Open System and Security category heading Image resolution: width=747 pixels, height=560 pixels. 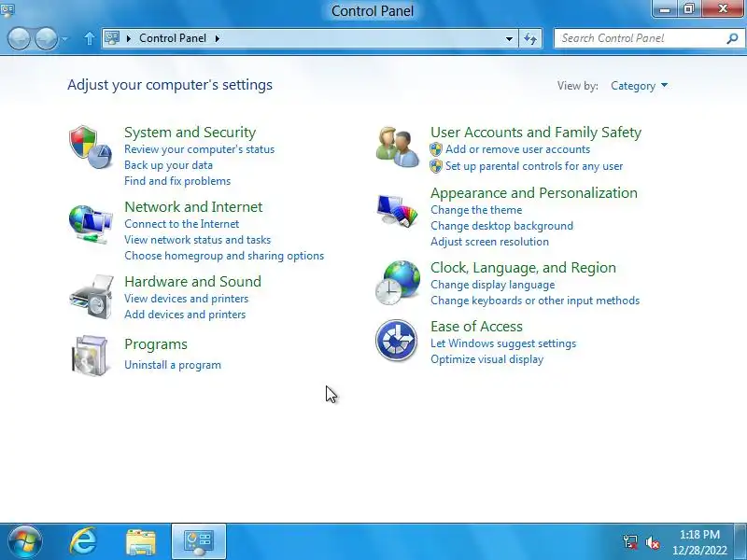[190, 133]
